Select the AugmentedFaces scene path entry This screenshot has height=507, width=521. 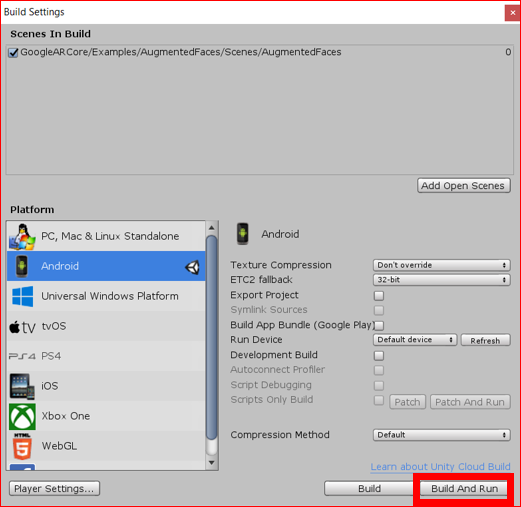tap(181, 52)
